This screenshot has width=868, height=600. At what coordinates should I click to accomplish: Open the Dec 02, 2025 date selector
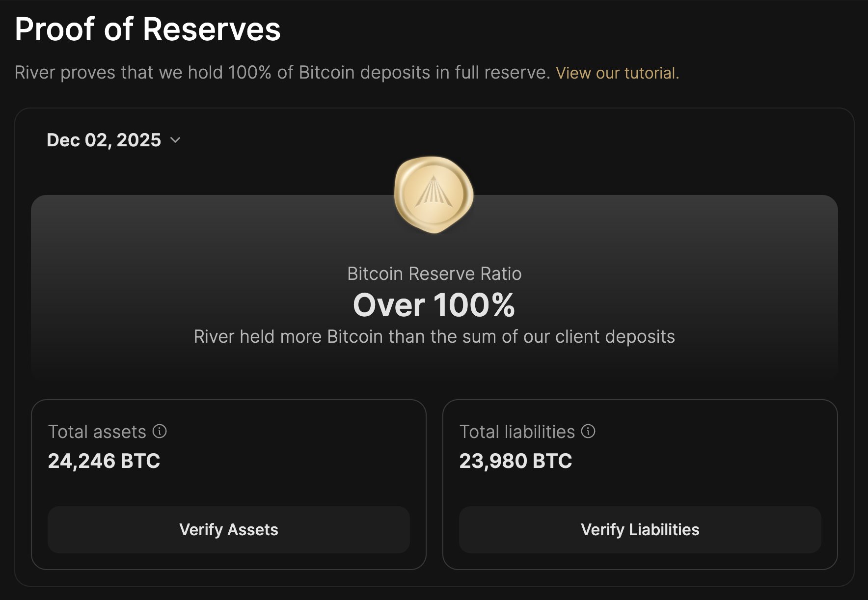[104, 140]
